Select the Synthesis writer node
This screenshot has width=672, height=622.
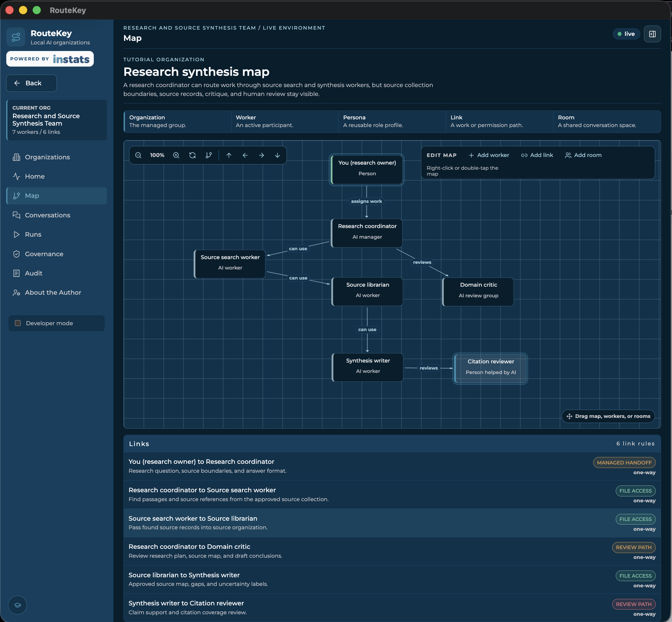(368, 367)
